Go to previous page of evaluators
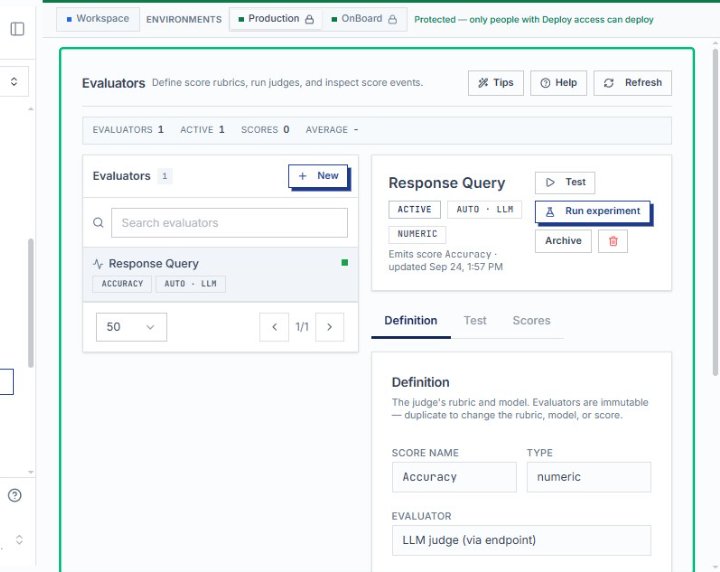The width and height of the screenshot is (720, 572). 274,327
